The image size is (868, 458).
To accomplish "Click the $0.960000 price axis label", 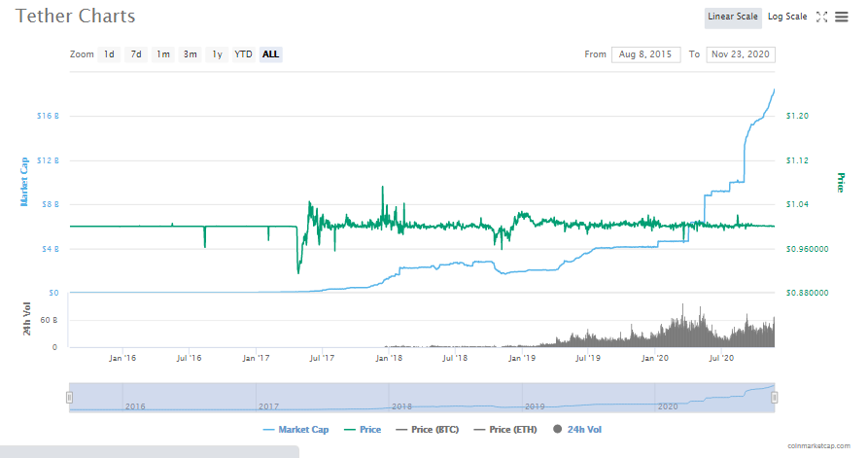I will (807, 249).
